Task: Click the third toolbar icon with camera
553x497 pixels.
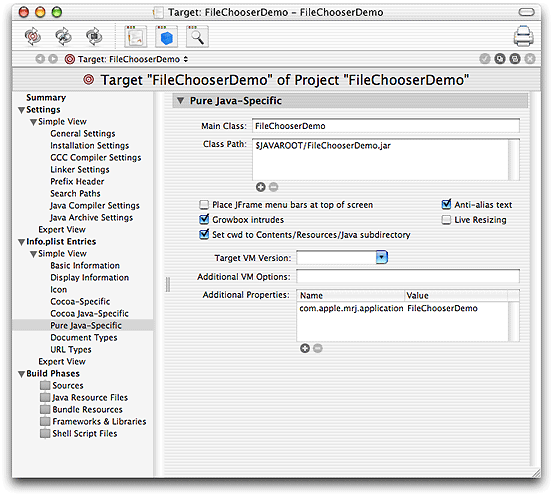Action: (x=94, y=36)
